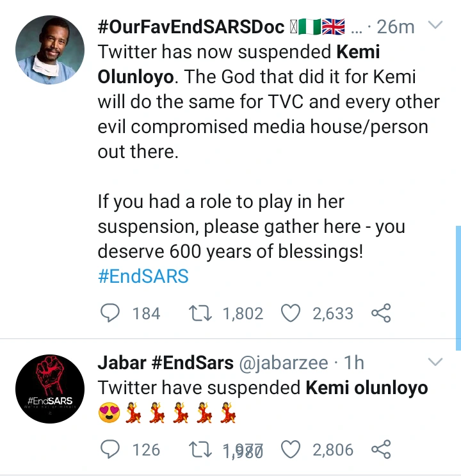Screen dimensions: 461x476
Task: Share Jabar's tweet
Action: (x=381, y=449)
